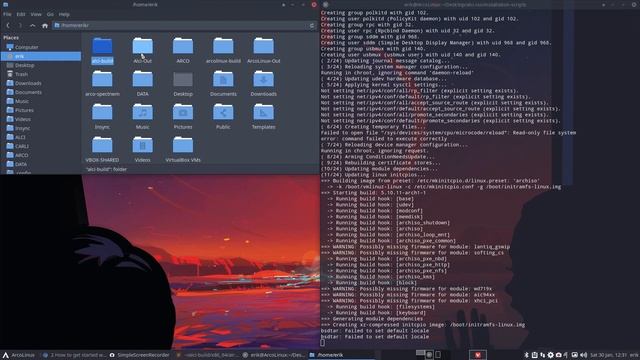640x360 pixels.
Task: Select erik home in the Places sidebar
Action: coord(41,56)
